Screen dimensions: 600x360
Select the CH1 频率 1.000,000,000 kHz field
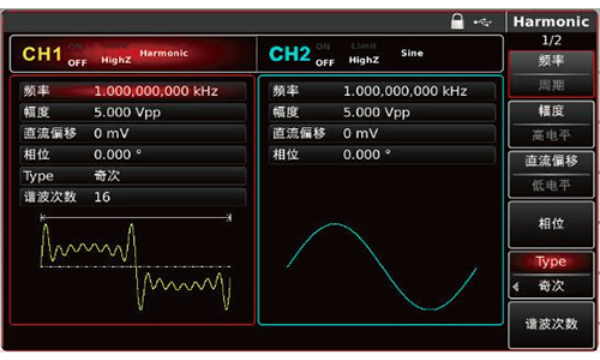132,91
